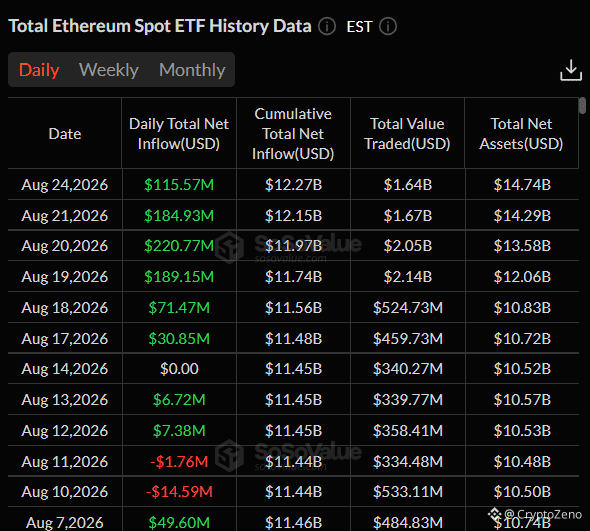Click the Aug 10,2026 date cell
The image size is (590, 531).
click(x=65, y=492)
